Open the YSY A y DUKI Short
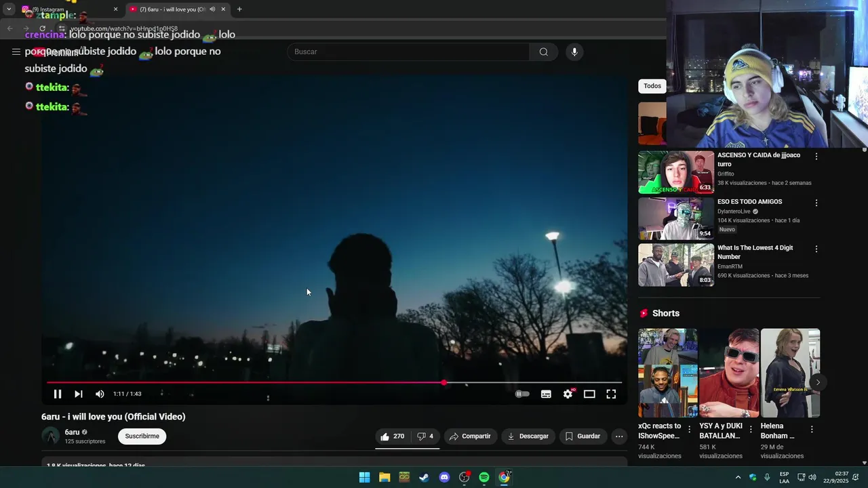Viewport: 868px width, 488px height. 729,373
